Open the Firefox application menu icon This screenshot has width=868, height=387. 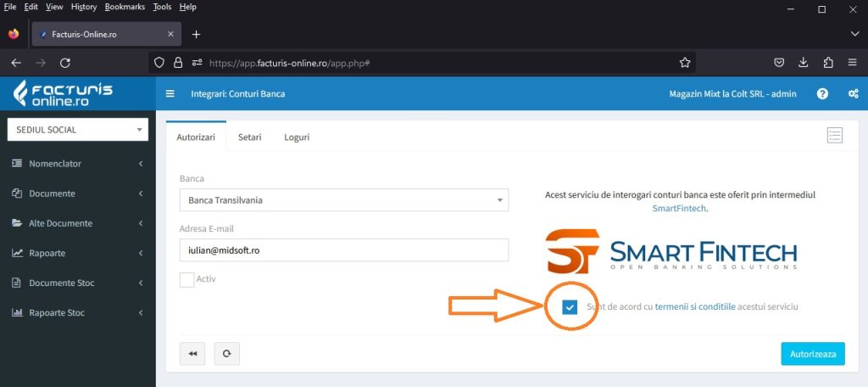click(x=853, y=63)
